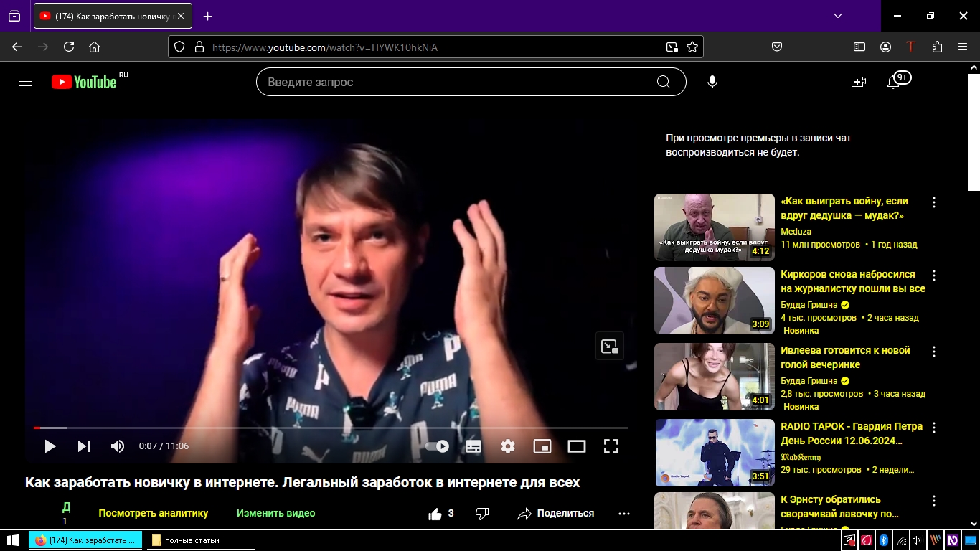The width and height of the screenshot is (980, 551).
Task: Open Посмотреть аналитику link
Action: (154, 513)
